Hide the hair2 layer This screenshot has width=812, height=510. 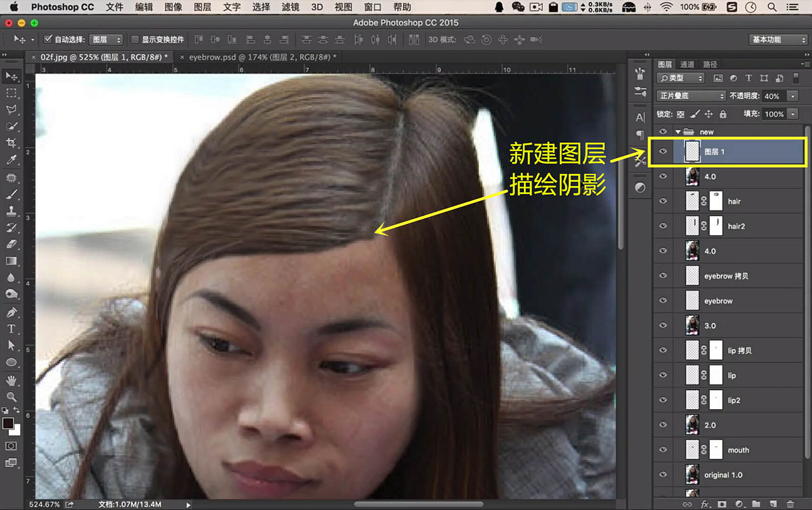(664, 226)
